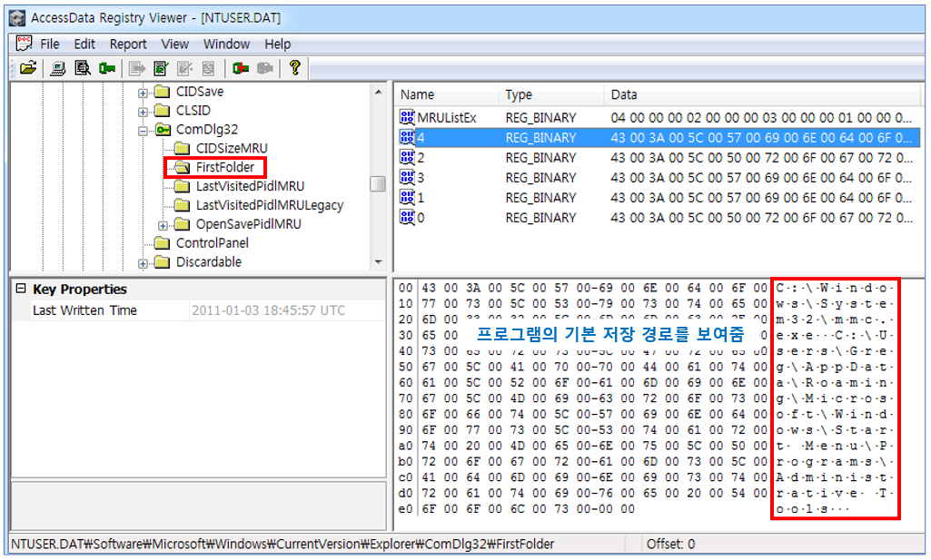931x560 pixels.
Task: Click the grayed report edit toolbar icon
Action: [x=184, y=68]
